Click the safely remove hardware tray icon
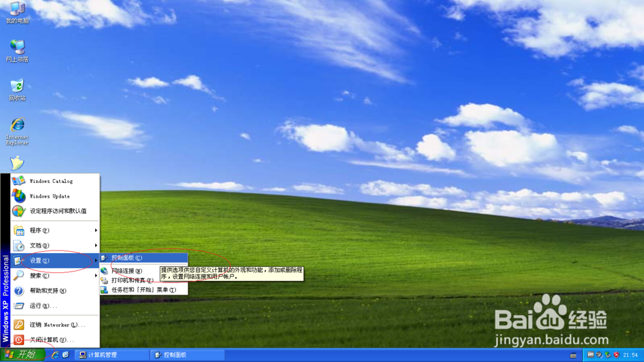The image size is (644, 362). (608, 355)
